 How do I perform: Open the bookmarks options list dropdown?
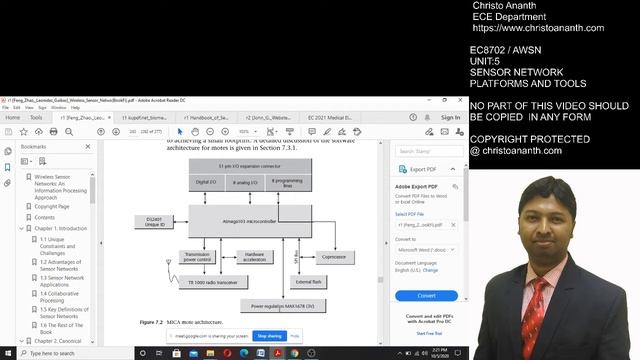(27, 161)
